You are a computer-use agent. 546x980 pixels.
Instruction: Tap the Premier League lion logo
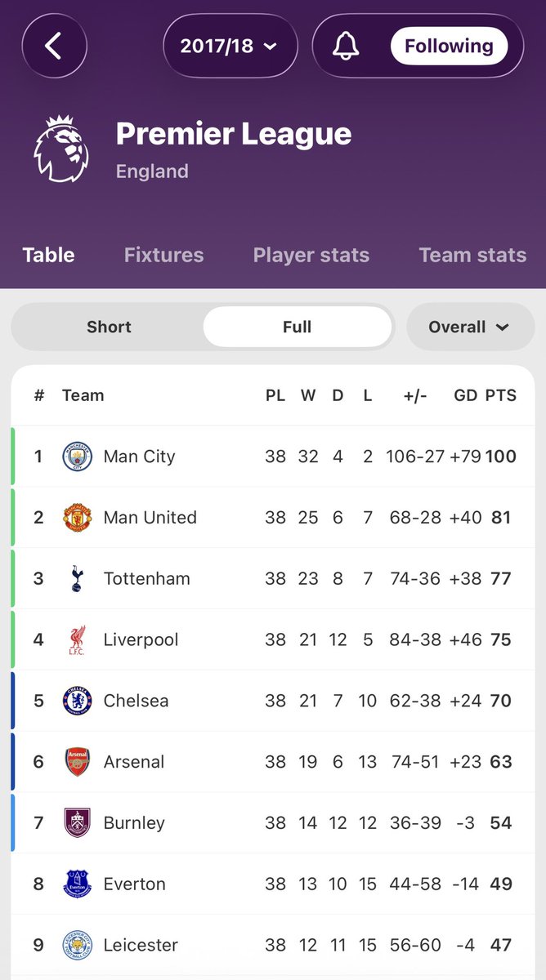click(60, 149)
